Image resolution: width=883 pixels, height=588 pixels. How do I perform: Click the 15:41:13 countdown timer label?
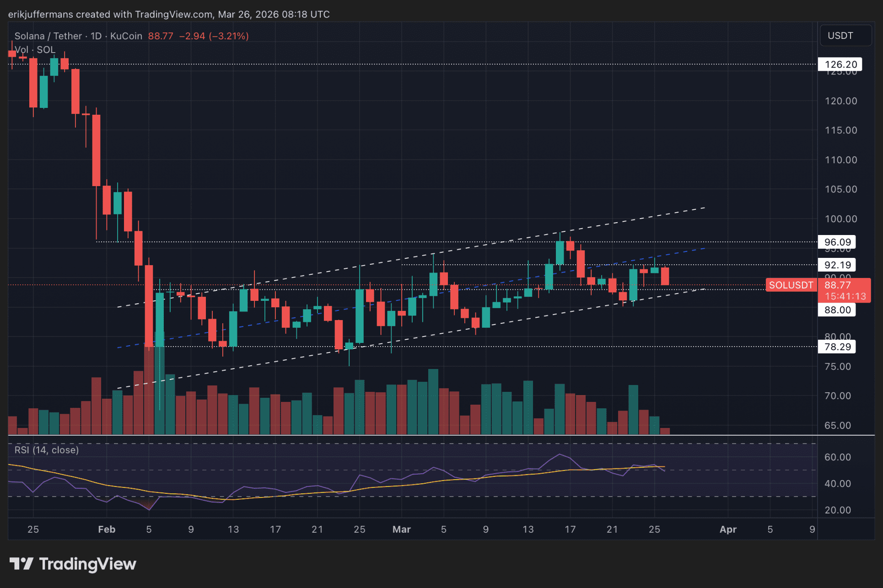845,296
